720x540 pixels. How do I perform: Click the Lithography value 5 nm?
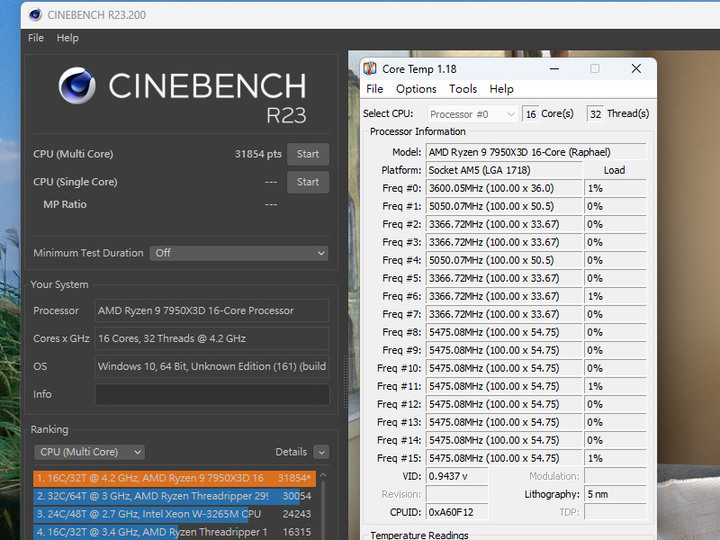[x=615, y=495]
